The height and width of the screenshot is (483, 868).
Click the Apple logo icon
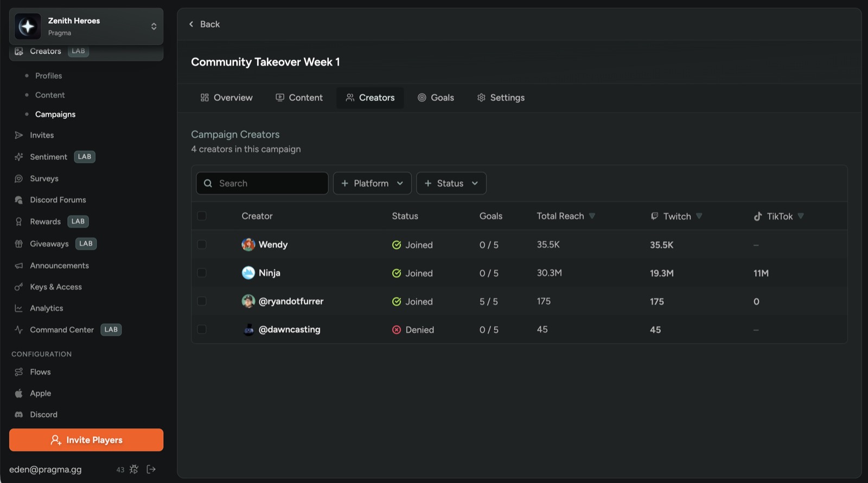[19, 393]
